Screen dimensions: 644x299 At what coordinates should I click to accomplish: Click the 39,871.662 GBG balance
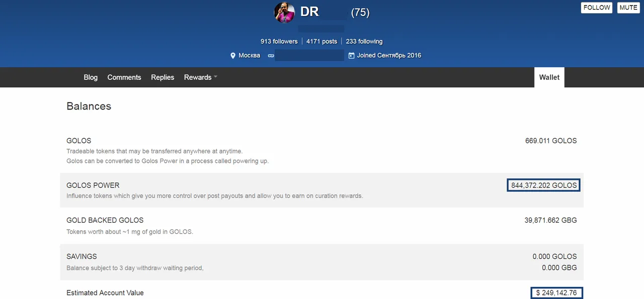pyautogui.click(x=550, y=220)
